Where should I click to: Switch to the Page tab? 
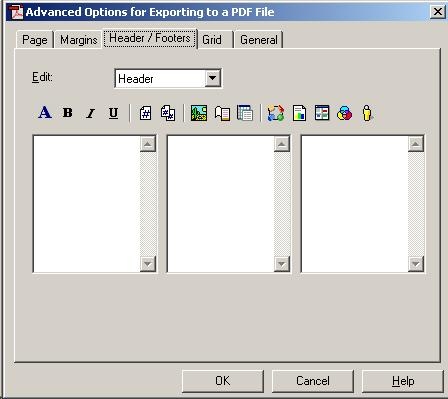coord(35,40)
